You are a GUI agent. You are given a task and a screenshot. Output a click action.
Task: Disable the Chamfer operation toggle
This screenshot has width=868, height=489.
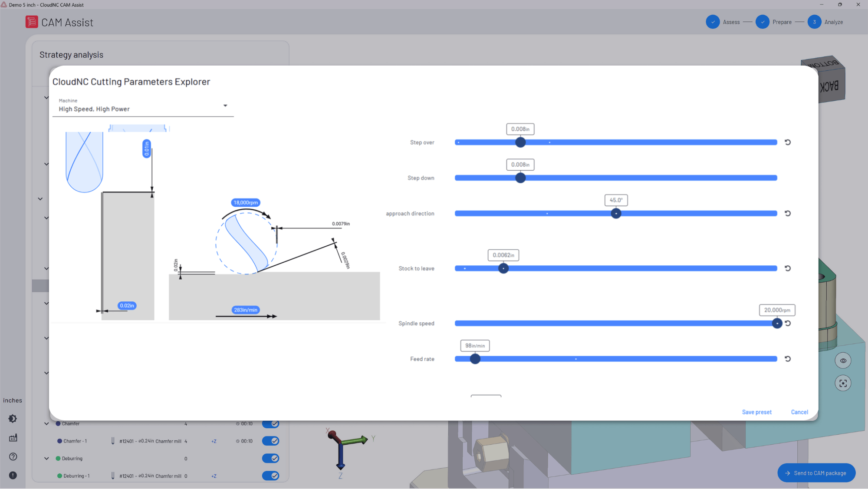[x=270, y=423]
